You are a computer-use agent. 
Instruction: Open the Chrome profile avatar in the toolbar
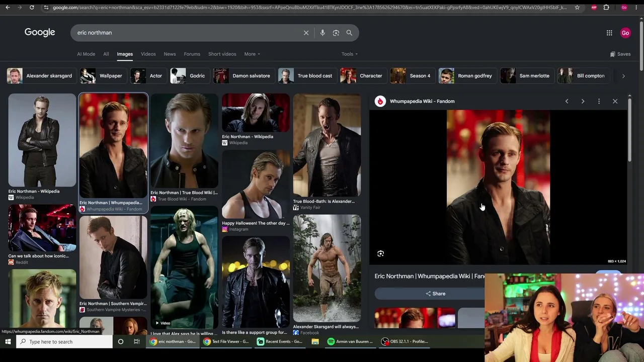coord(624,8)
